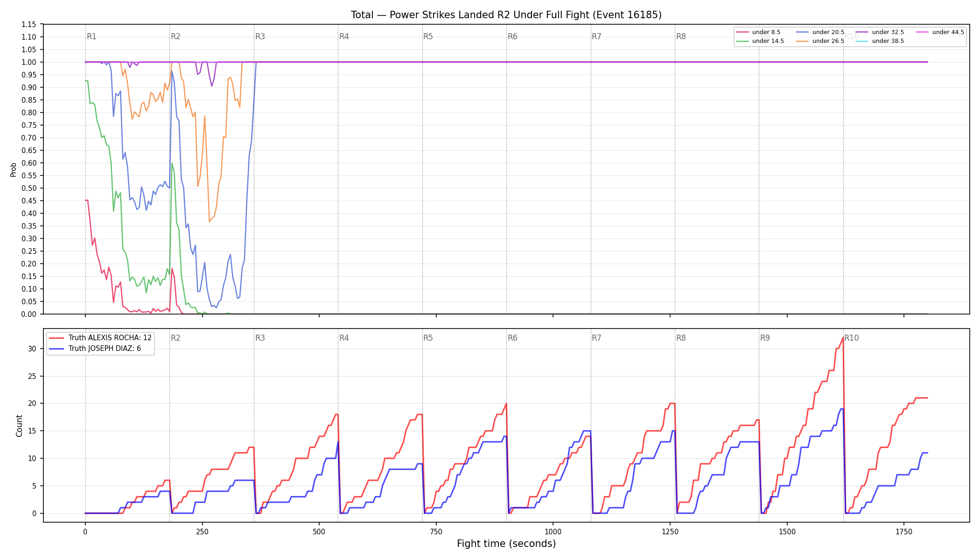The image size is (980, 560).
Task: Click the 1250 tick on the fight time axis
Action: click(x=670, y=532)
